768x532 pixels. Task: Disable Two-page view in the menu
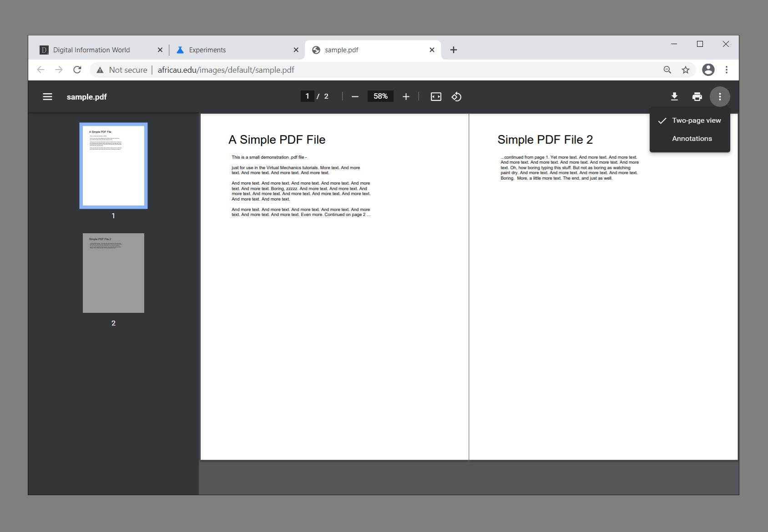pos(696,120)
